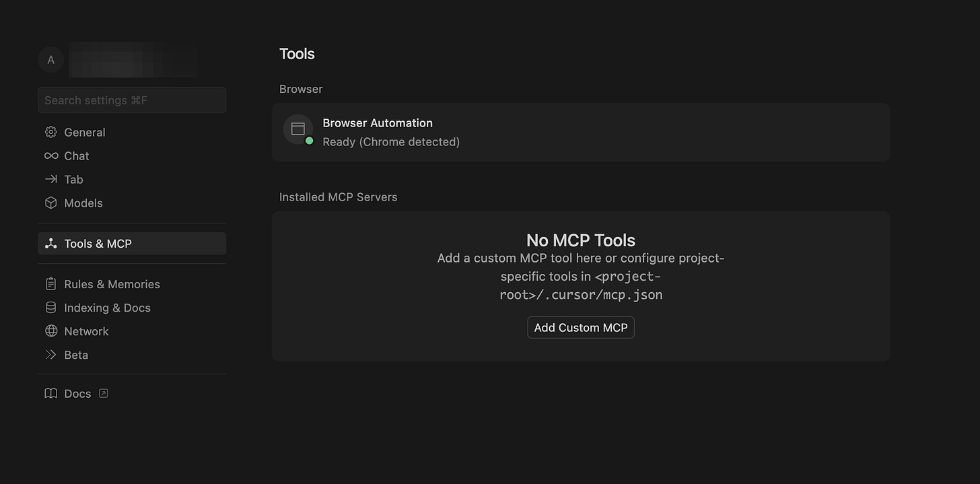Open the Docs link in the sidebar
Image resolution: width=980 pixels, height=484 pixels.
pos(77,393)
